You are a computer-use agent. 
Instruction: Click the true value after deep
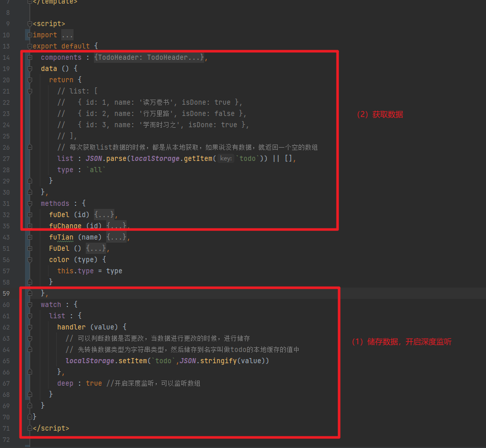pos(94,384)
